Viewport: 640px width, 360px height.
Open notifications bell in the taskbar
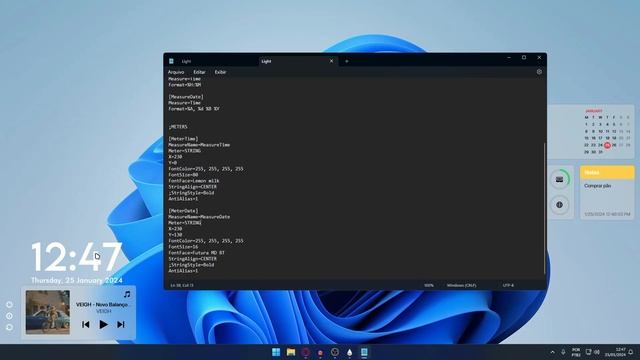click(x=631, y=352)
